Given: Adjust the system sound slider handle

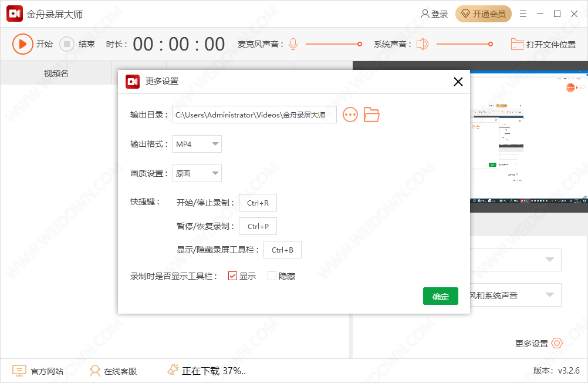Looking at the screenshot, I should (x=491, y=44).
